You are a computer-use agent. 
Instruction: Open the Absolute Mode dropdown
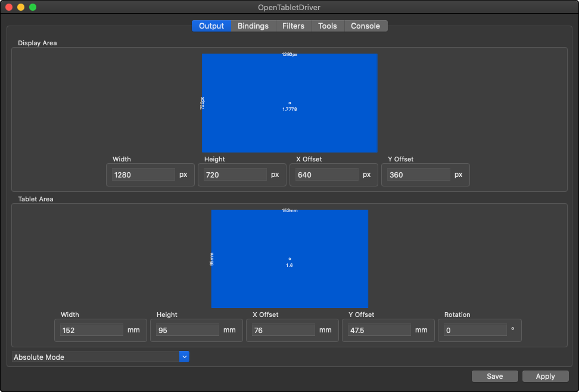click(x=101, y=357)
